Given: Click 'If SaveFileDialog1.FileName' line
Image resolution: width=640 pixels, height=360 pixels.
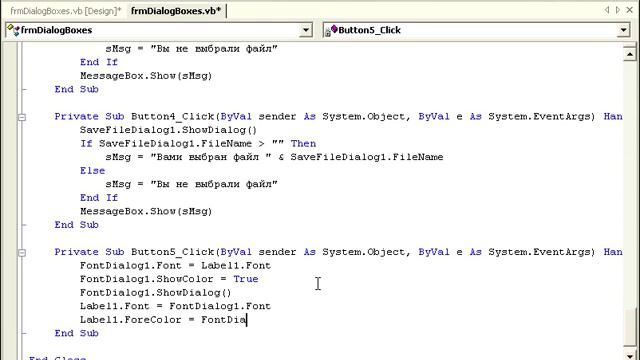Looking at the screenshot, I should [x=198, y=144].
